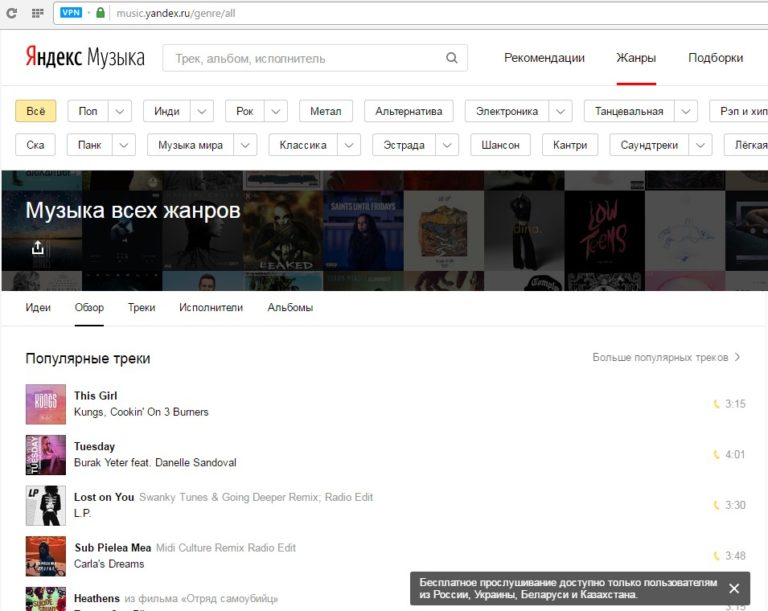Click the share icon under Музыка всех жанров
Viewport: 768px width, 611px height.
[38, 247]
